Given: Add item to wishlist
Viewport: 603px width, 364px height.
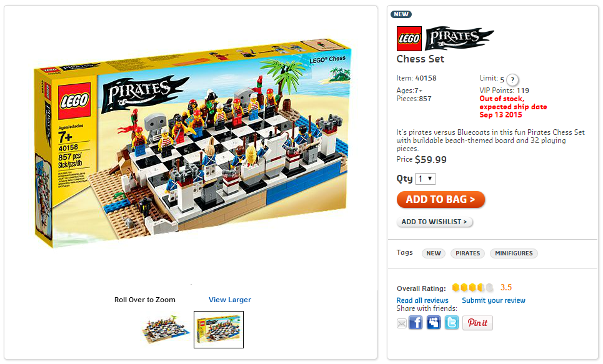Looking at the screenshot, I should (x=434, y=222).
